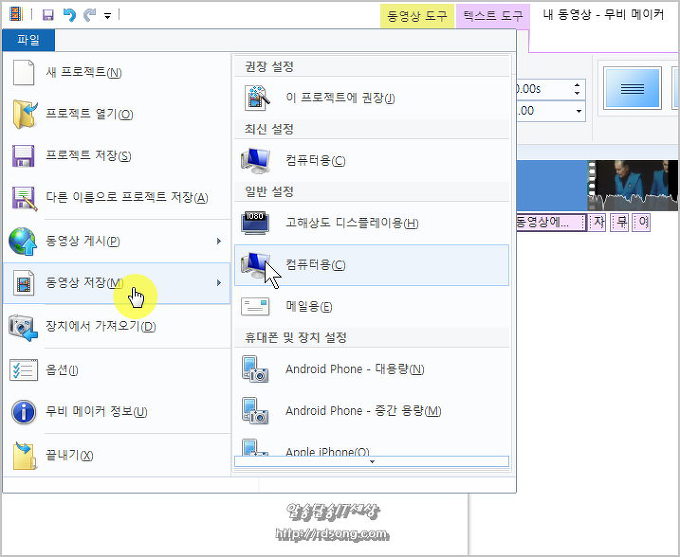Click the film strip icon for 동영상 저장
The height and width of the screenshot is (557, 680).
click(23, 283)
